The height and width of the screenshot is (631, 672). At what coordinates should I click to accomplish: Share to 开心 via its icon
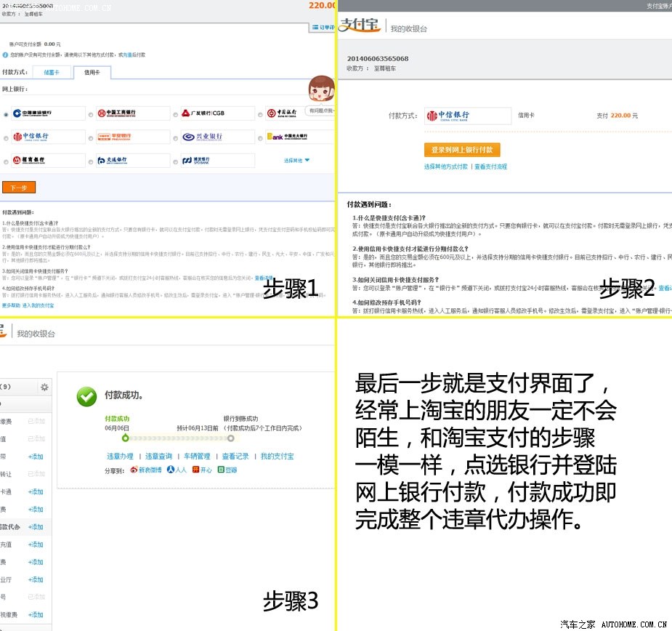point(195,470)
